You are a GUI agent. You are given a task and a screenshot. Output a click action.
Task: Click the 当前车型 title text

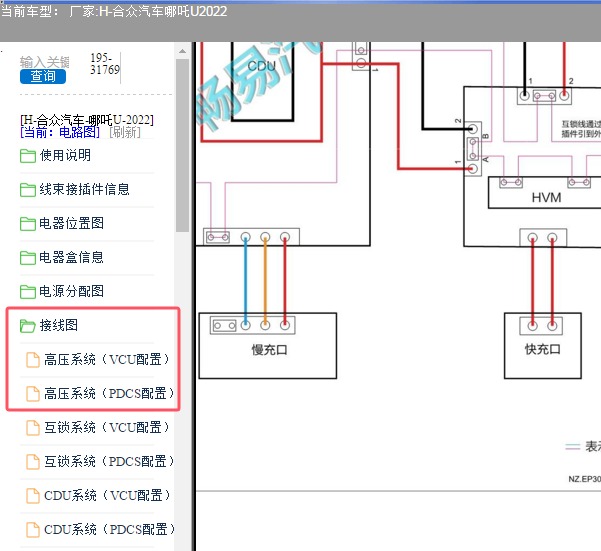point(113,11)
